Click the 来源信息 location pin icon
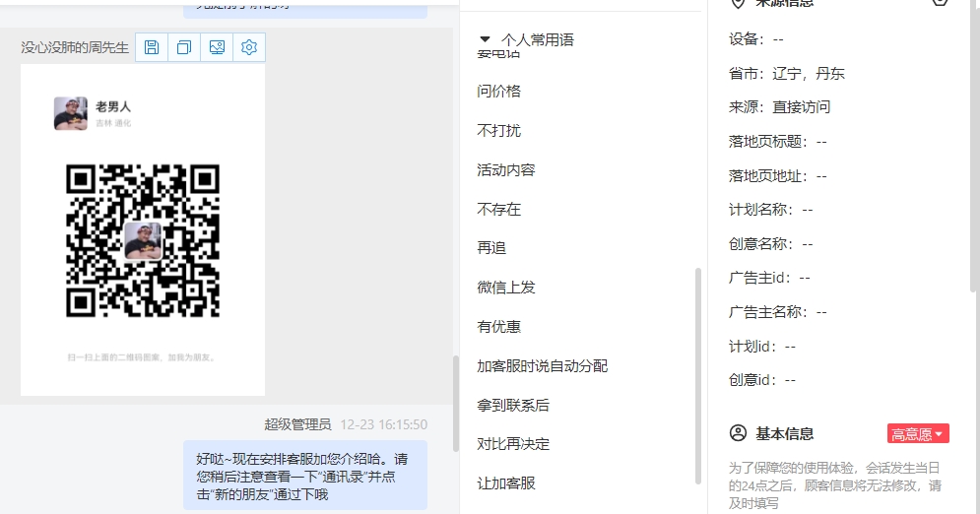980x514 pixels. coord(738,3)
